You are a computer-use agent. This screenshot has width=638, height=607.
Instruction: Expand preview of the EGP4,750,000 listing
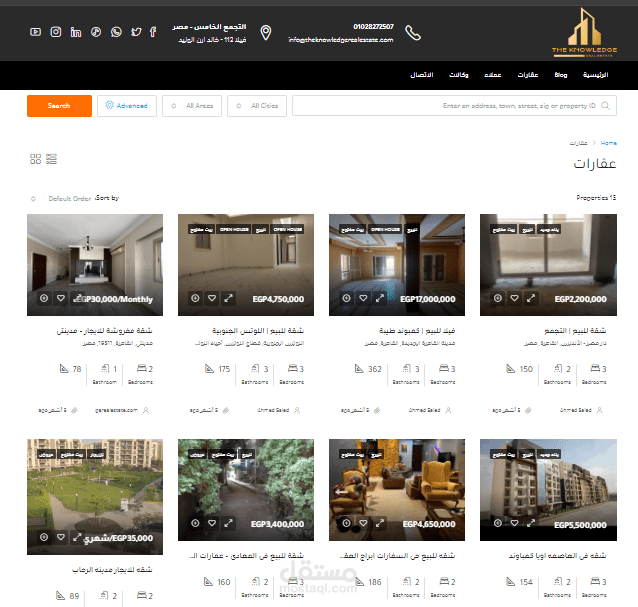coord(229,298)
